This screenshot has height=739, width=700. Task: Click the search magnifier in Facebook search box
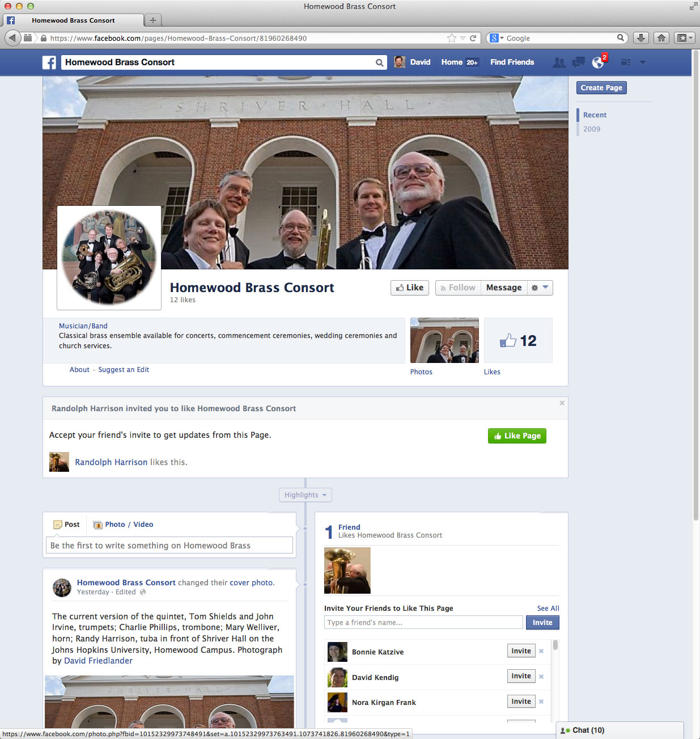click(380, 62)
